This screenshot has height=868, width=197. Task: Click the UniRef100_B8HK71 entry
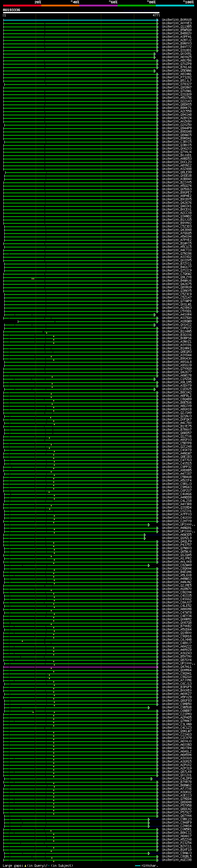tap(177, 108)
